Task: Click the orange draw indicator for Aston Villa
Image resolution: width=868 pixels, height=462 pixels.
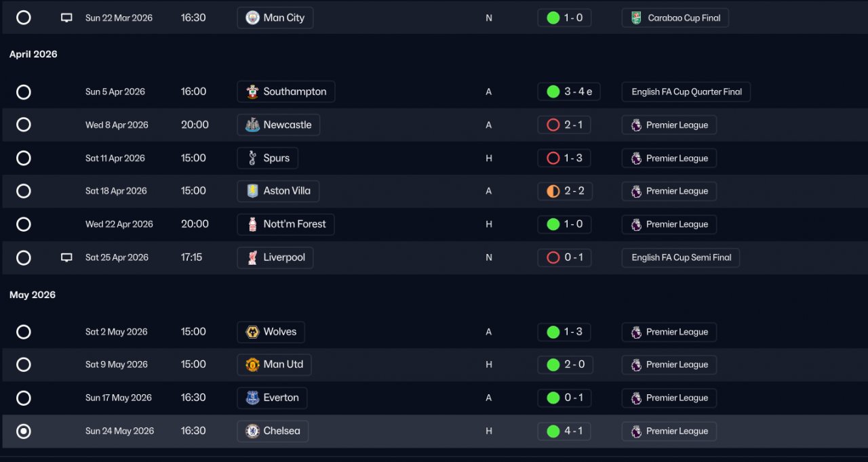Action: tap(553, 191)
